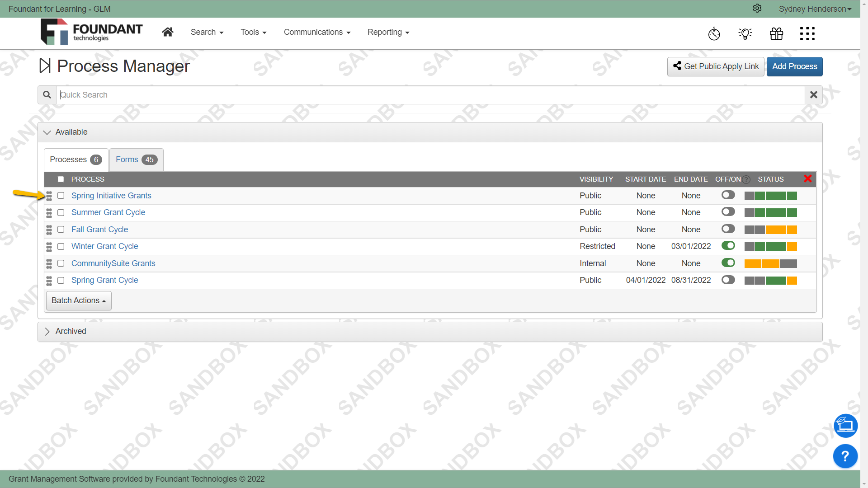Click Get Public Apply Link button
The height and width of the screenshot is (488, 868).
click(x=716, y=66)
